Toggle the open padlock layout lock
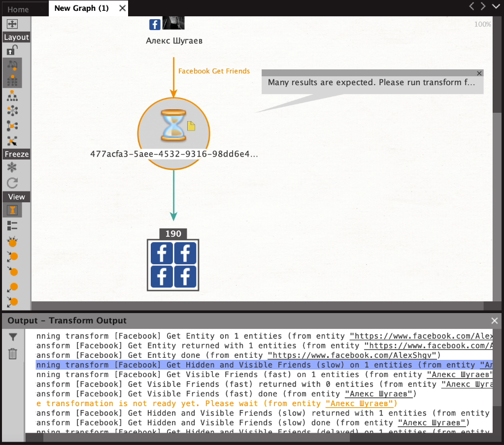 pyautogui.click(x=12, y=50)
